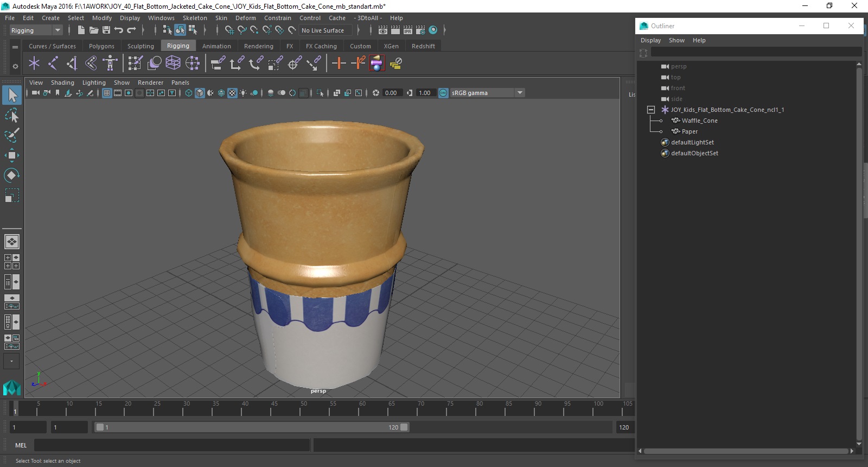Toggle resolution gate in viewport
The width and height of the screenshot is (868, 467).
[129, 93]
